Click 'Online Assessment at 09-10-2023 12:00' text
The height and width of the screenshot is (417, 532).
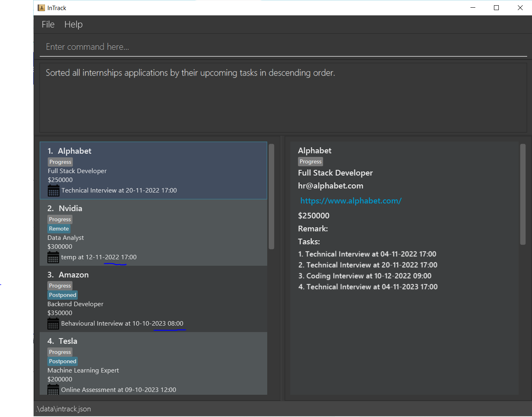click(119, 390)
